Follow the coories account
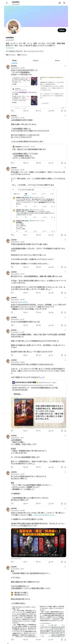 click(x=62, y=30)
